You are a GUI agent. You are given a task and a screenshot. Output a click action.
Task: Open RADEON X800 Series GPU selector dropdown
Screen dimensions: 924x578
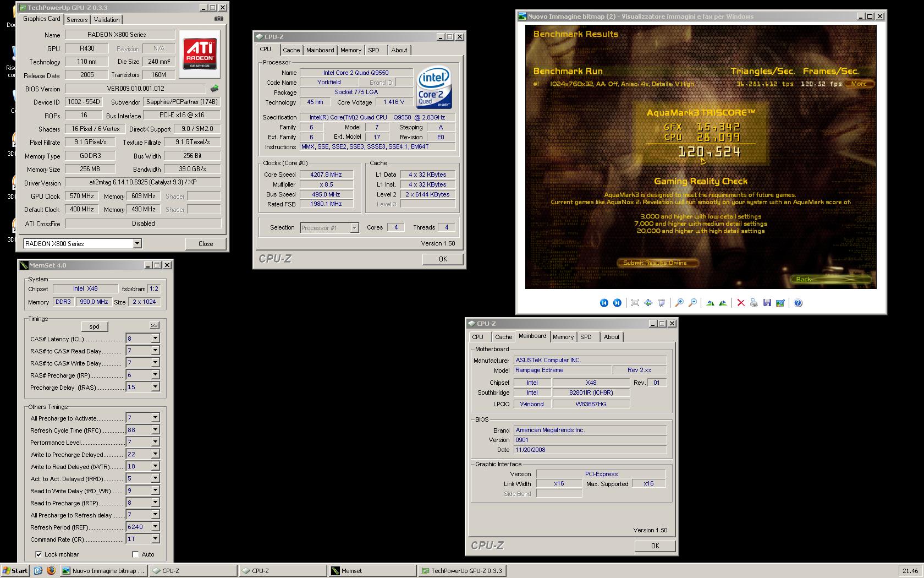137,243
